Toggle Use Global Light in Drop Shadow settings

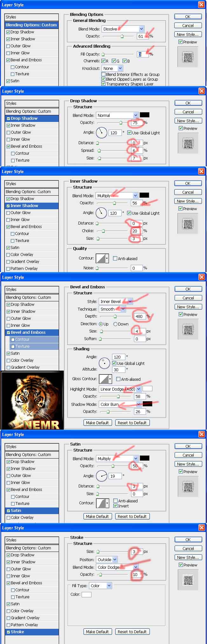pyautogui.click(x=129, y=133)
